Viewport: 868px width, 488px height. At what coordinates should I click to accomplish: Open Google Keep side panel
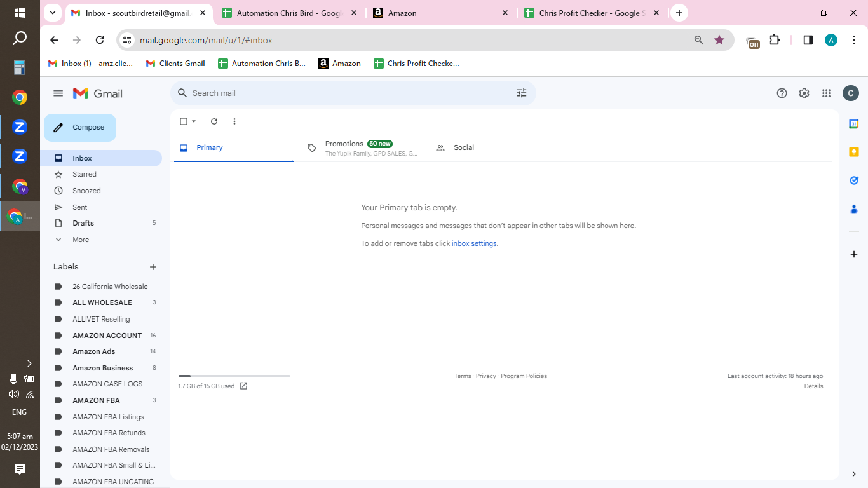(x=854, y=152)
